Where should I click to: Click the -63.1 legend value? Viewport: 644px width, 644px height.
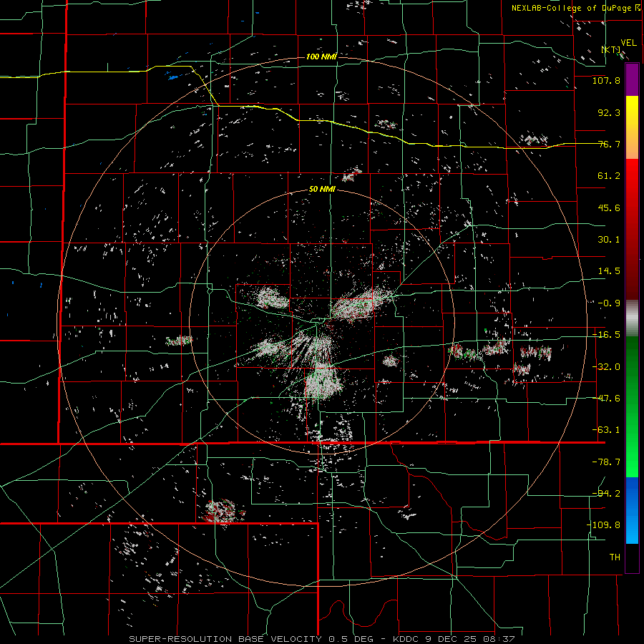point(606,430)
